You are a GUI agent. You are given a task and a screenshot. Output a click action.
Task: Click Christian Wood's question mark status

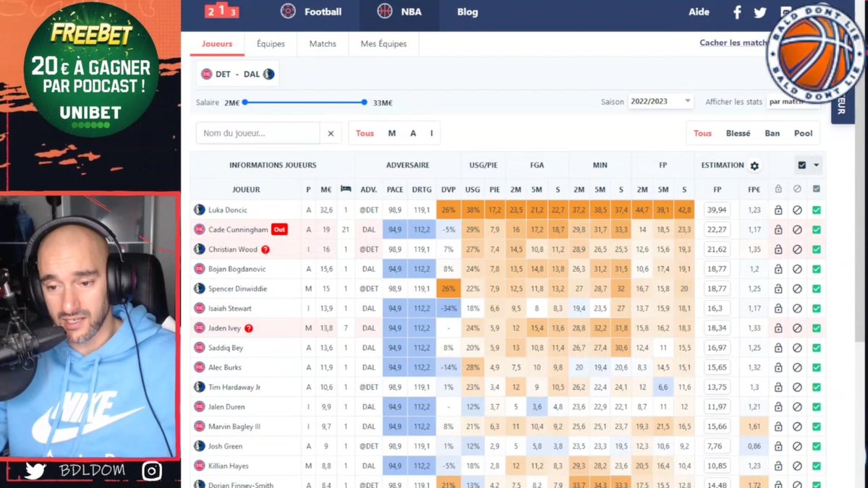click(265, 249)
